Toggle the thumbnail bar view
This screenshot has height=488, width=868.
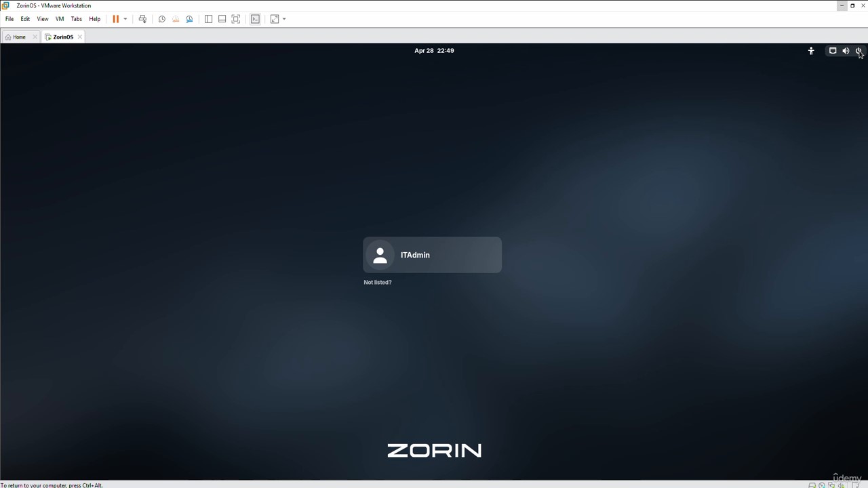coord(222,19)
